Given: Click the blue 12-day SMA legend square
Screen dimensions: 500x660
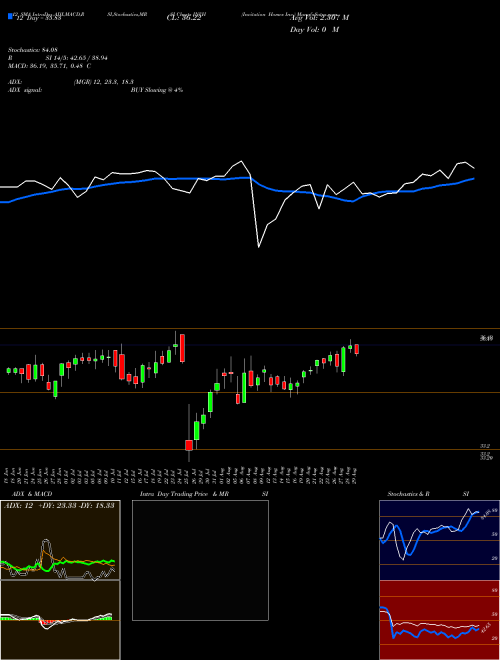Looking at the screenshot, I should point(10,16).
